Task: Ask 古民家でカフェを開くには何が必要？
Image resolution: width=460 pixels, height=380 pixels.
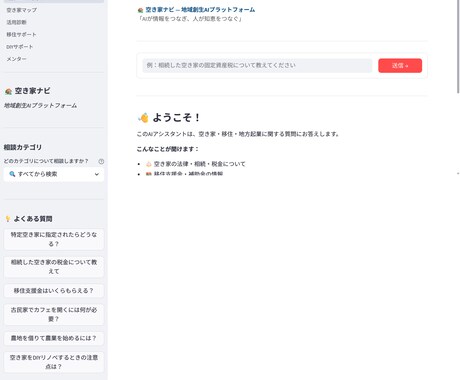Action: point(54,314)
